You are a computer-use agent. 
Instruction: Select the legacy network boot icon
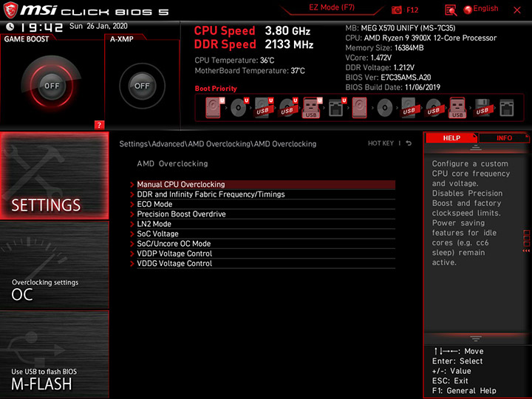(x=507, y=108)
